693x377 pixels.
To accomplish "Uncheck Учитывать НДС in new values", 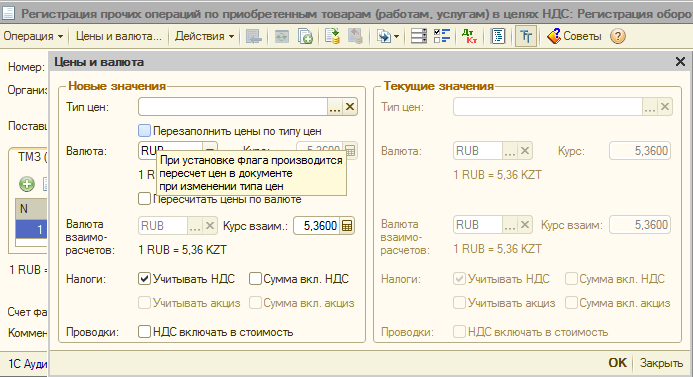I will [x=144, y=279].
